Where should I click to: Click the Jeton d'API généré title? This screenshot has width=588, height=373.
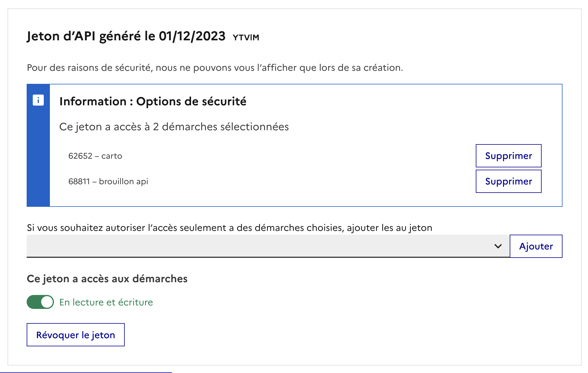[x=126, y=37]
